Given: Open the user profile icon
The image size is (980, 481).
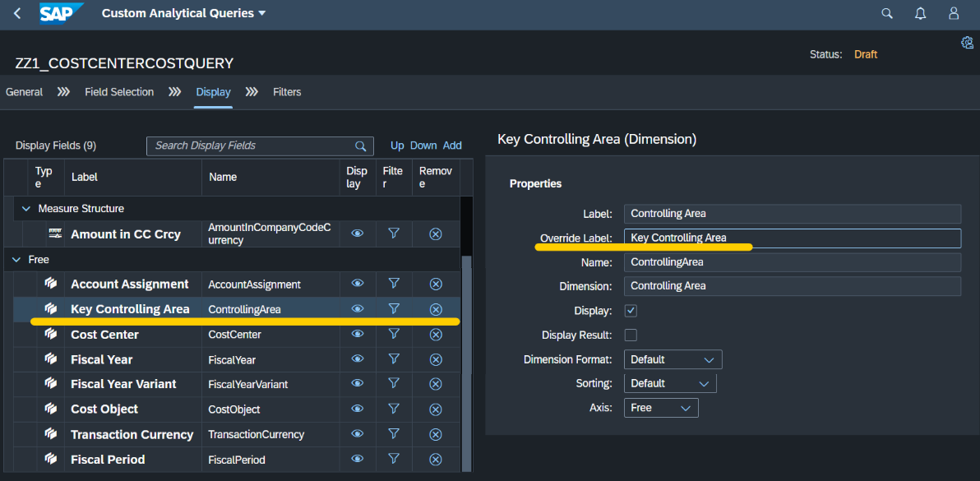Looking at the screenshot, I should pos(953,13).
